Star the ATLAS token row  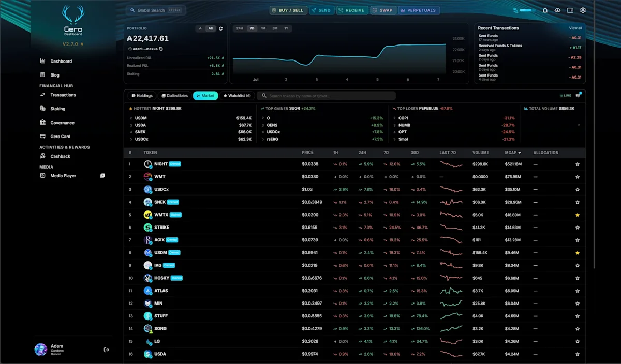pyautogui.click(x=578, y=291)
